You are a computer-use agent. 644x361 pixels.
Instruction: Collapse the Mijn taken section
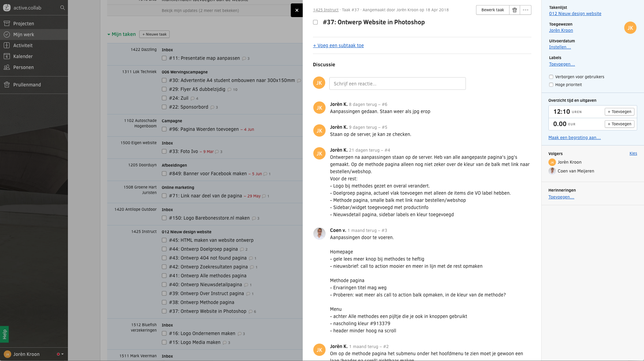click(109, 34)
